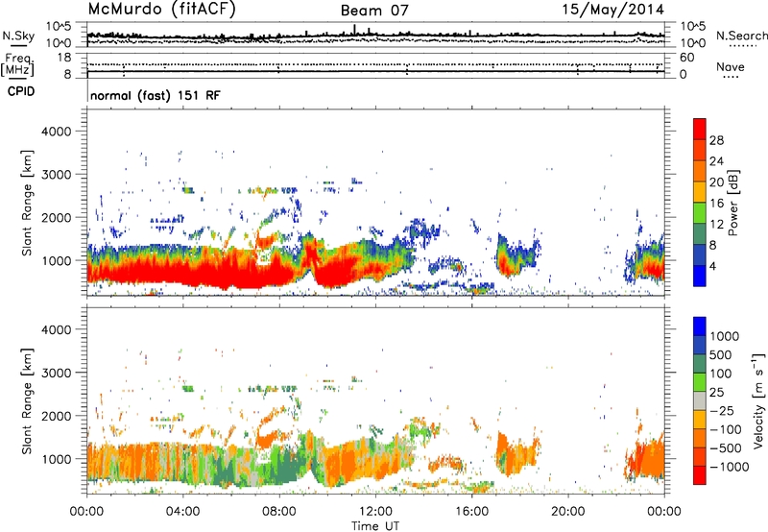Click the 'N.Sky' label
The width and height of the screenshot is (768, 532).
point(18,36)
